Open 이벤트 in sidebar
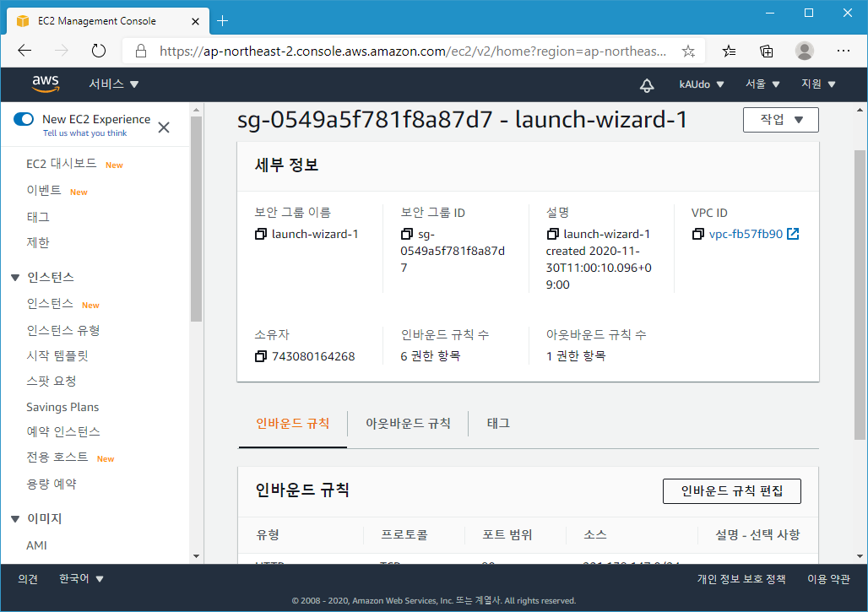The image size is (868, 612). (44, 190)
